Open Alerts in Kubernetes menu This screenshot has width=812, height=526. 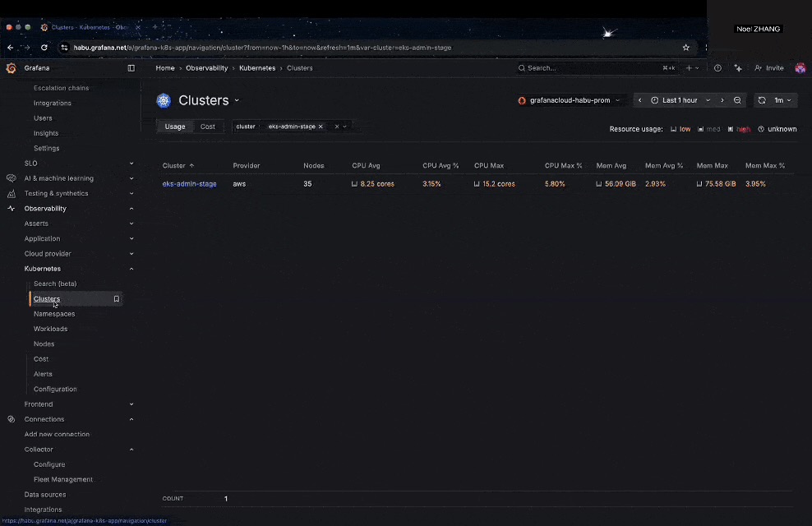[43, 374]
